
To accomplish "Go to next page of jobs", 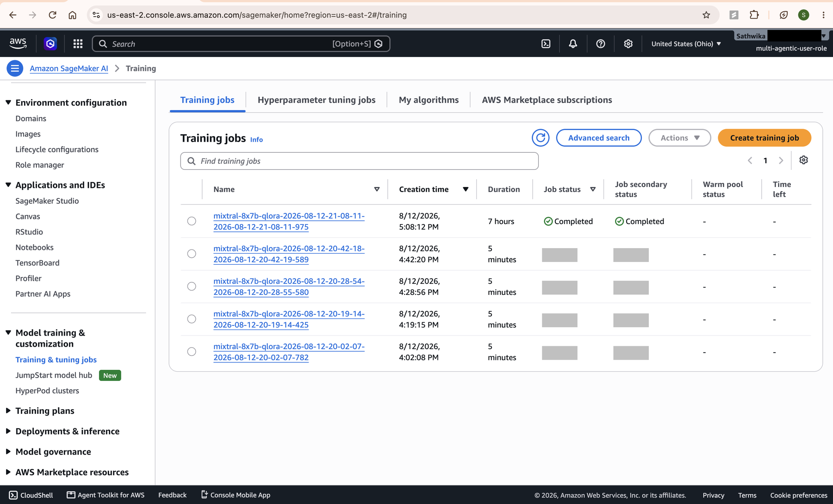I will tap(781, 161).
